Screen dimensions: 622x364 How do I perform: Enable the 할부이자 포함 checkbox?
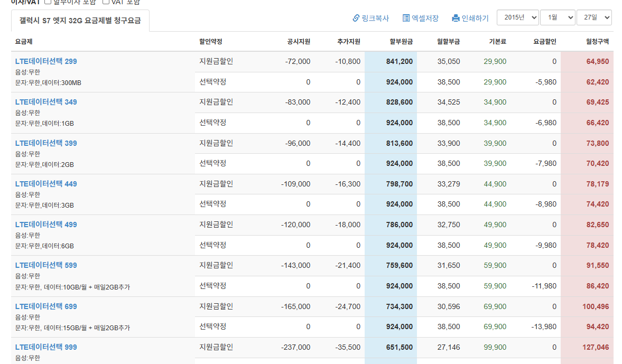48,2
